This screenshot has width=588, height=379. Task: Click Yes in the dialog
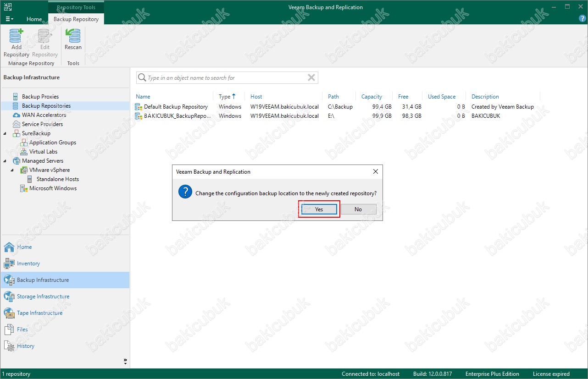click(319, 209)
